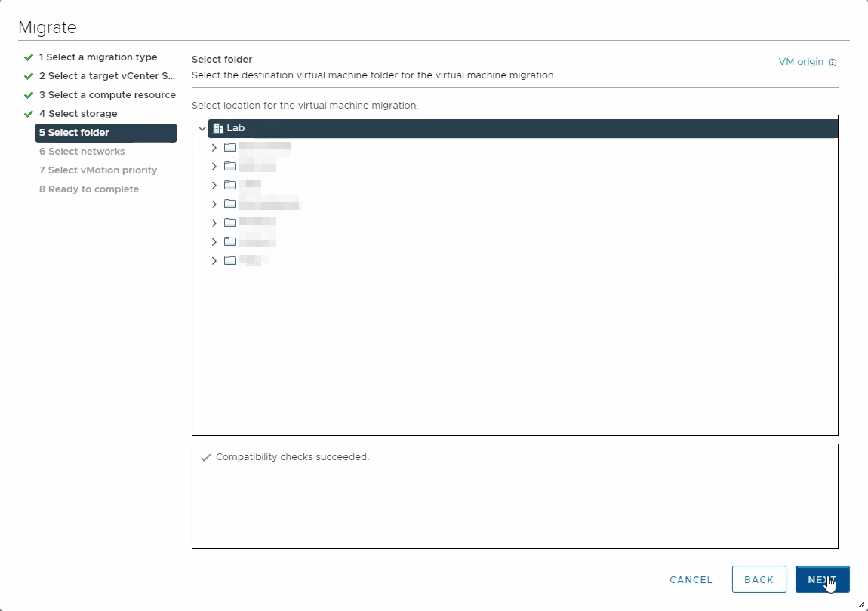Click the first folder icon under Lab
Image resolution: width=868 pixels, height=611 pixels.
(230, 147)
